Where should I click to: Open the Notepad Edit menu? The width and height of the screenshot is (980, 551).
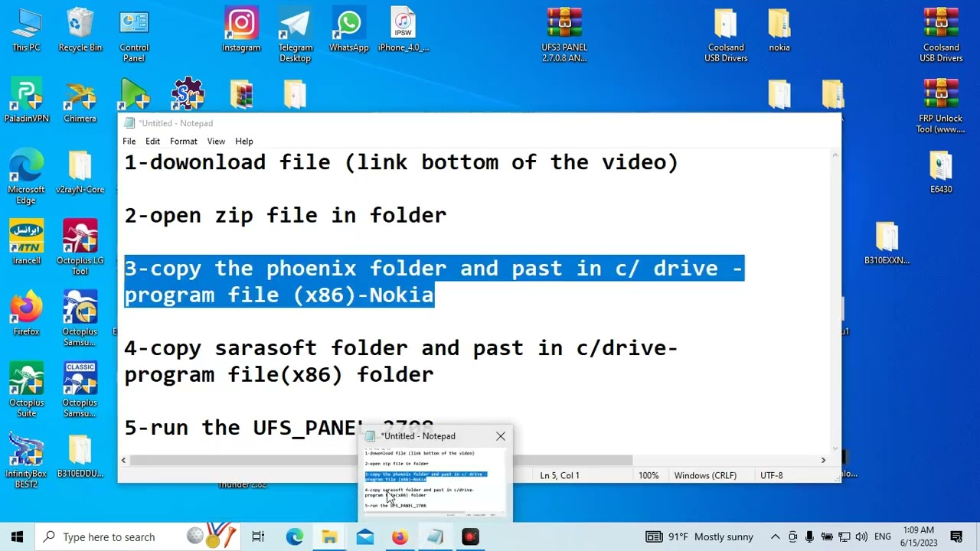[152, 142]
